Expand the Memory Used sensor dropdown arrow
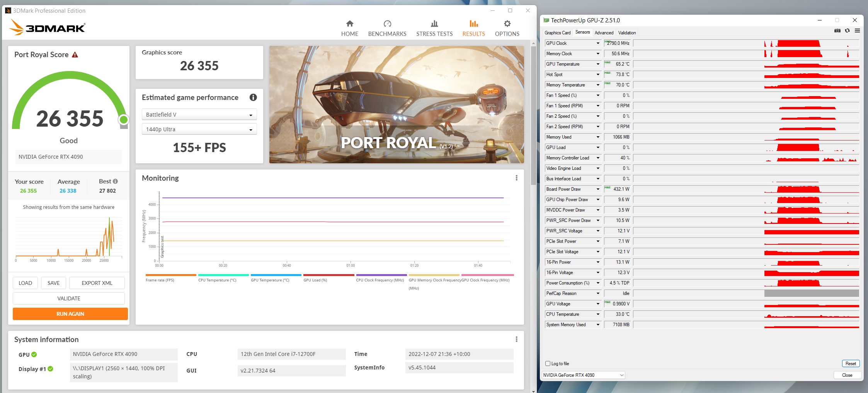Screen dimensions: 868x393 tap(598, 137)
